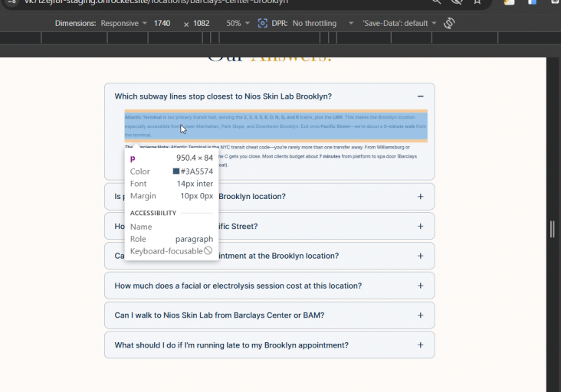Click the viewport width field showing 1740
Screen dimensions: 561x392
(162, 23)
